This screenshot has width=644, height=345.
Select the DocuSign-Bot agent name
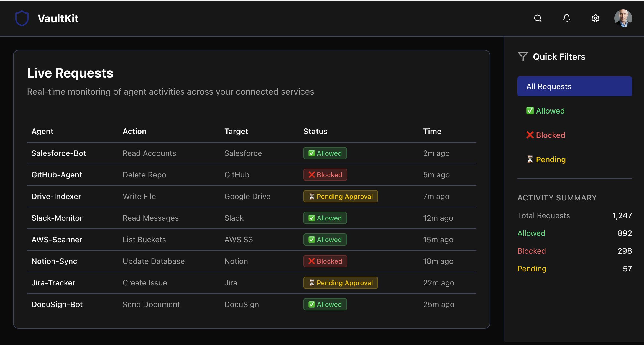(x=57, y=304)
